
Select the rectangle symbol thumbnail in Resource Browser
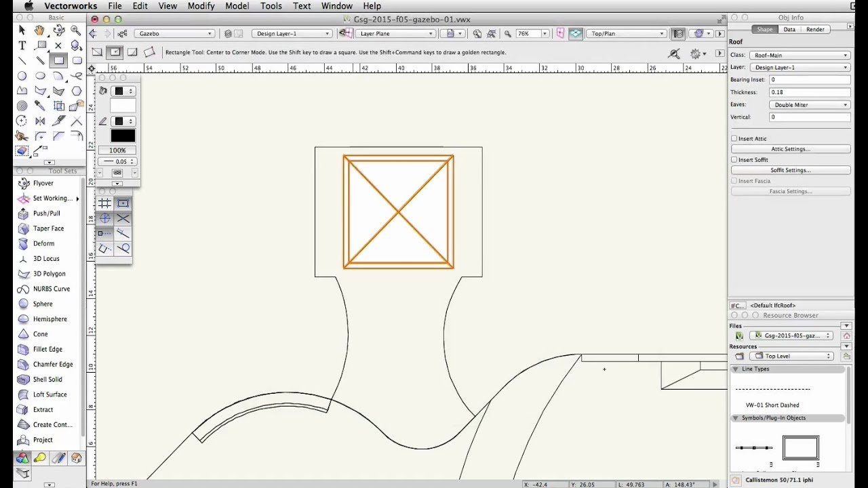pos(801,448)
